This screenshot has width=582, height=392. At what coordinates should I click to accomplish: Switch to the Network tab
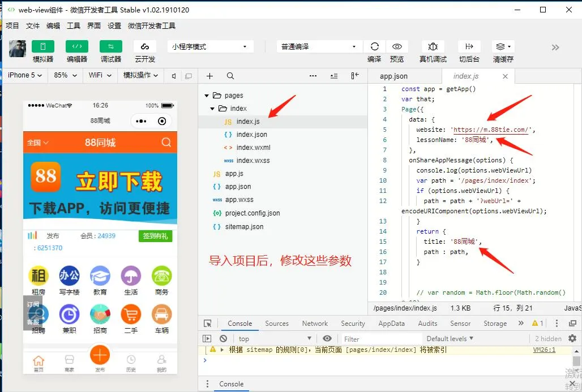[315, 324]
